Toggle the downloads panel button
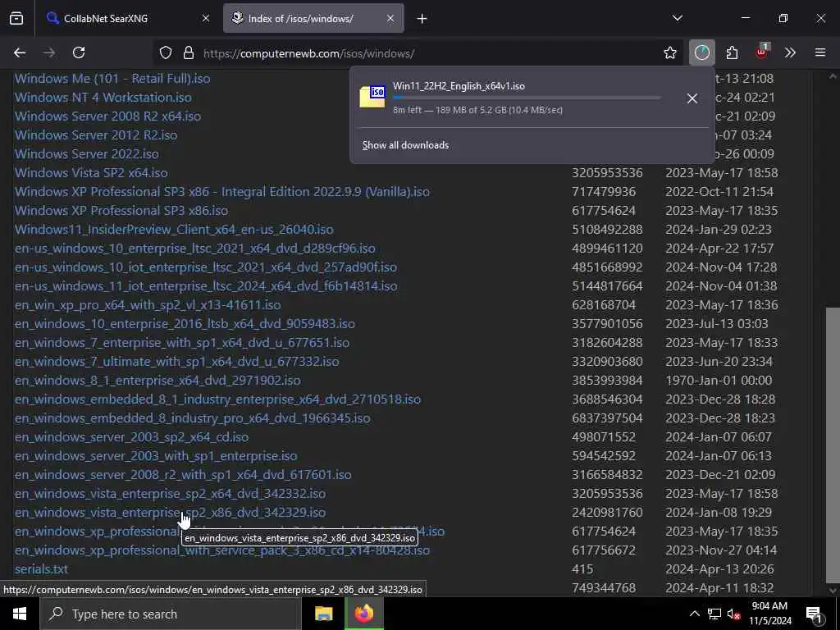The height and width of the screenshot is (630, 840). tap(702, 52)
